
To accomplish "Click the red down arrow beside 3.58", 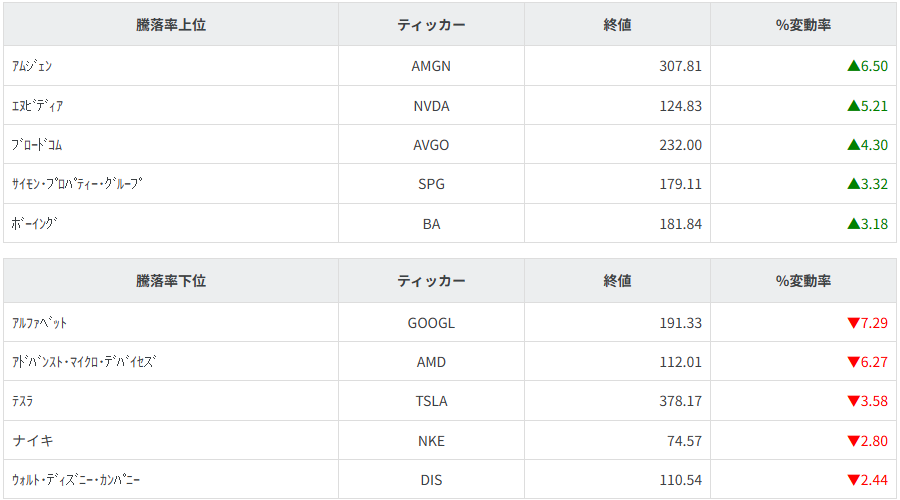I will coord(853,401).
